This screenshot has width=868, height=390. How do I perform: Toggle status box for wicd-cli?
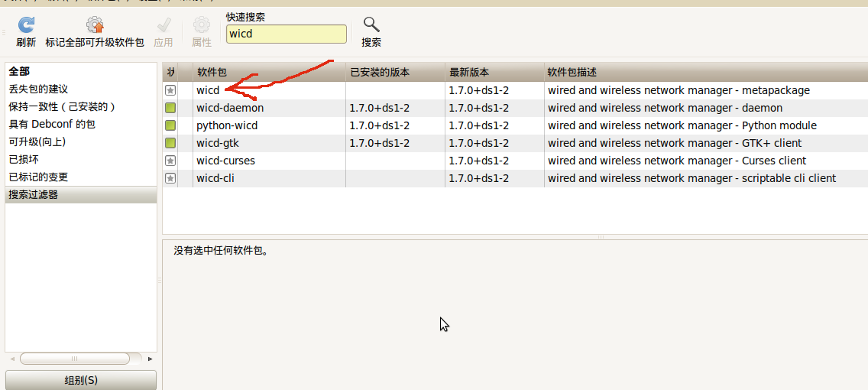click(x=170, y=178)
